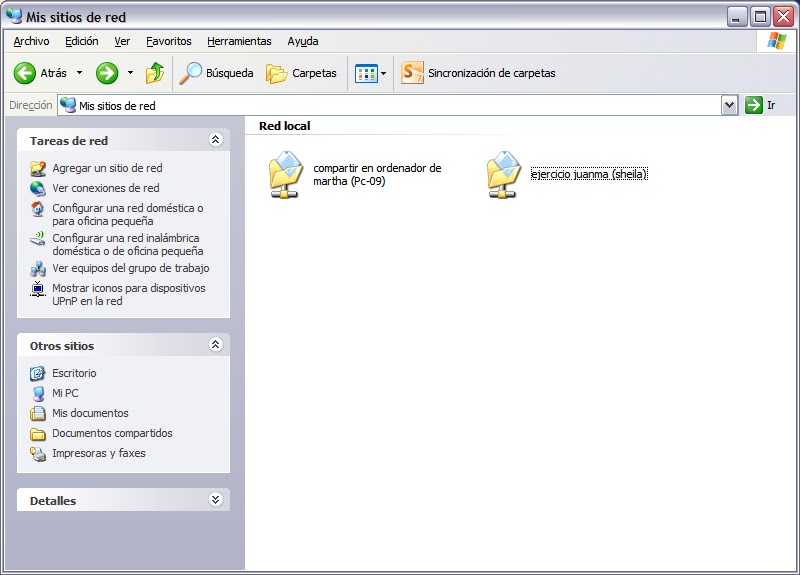Open the Herramientas menu
The height and width of the screenshot is (575, 800).
coord(239,41)
